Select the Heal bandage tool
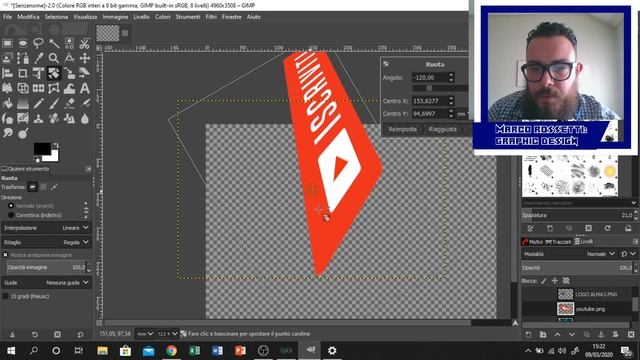This screenshot has width=640, height=360. [x=54, y=119]
